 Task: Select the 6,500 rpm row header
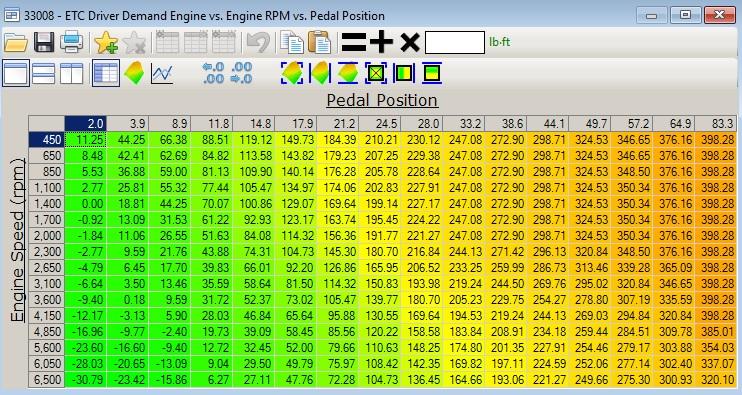tap(46, 380)
